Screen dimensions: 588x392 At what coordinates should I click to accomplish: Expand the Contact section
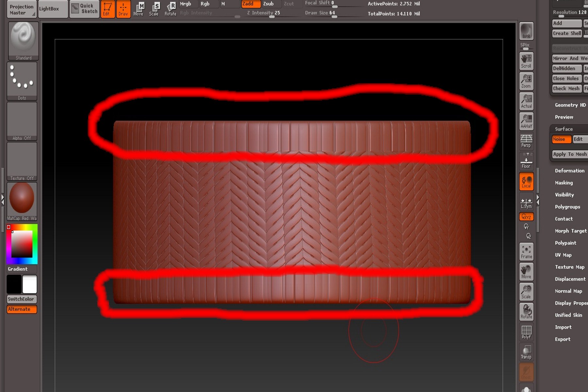point(564,219)
